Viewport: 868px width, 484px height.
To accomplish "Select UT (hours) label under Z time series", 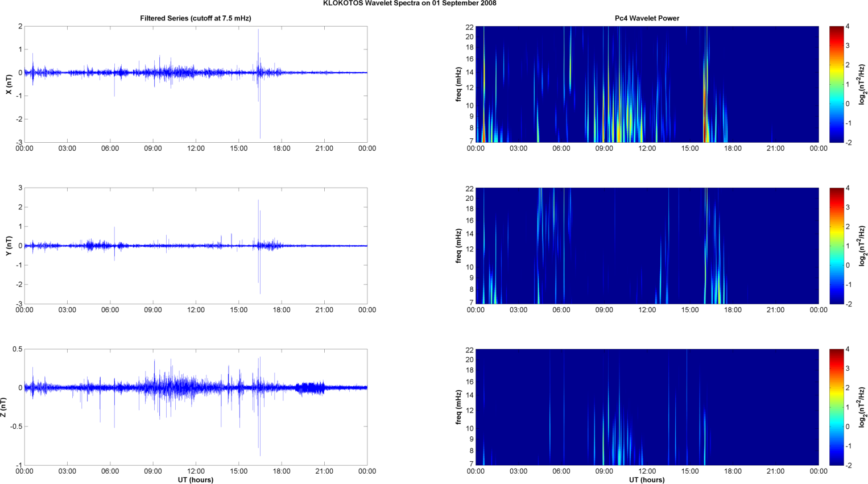I will (x=195, y=479).
